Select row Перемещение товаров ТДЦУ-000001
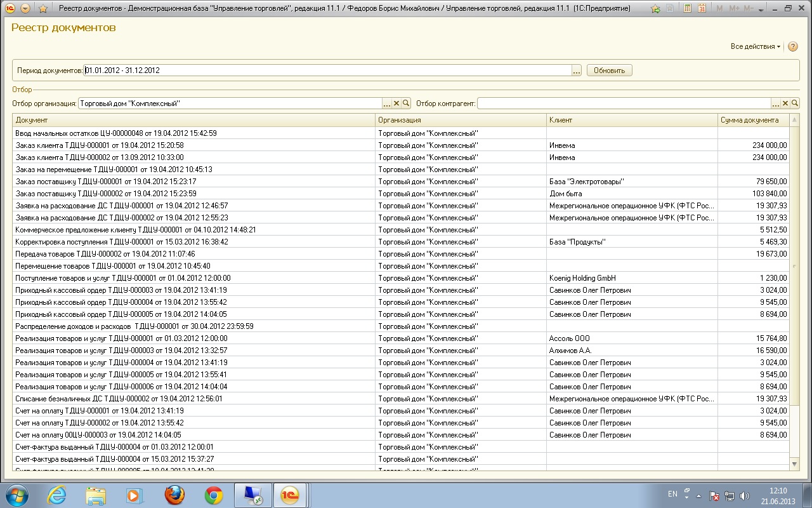The height and width of the screenshot is (508, 812). tap(402, 266)
